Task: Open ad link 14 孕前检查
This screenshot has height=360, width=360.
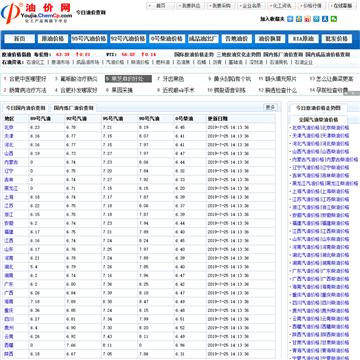Action: 332,90
